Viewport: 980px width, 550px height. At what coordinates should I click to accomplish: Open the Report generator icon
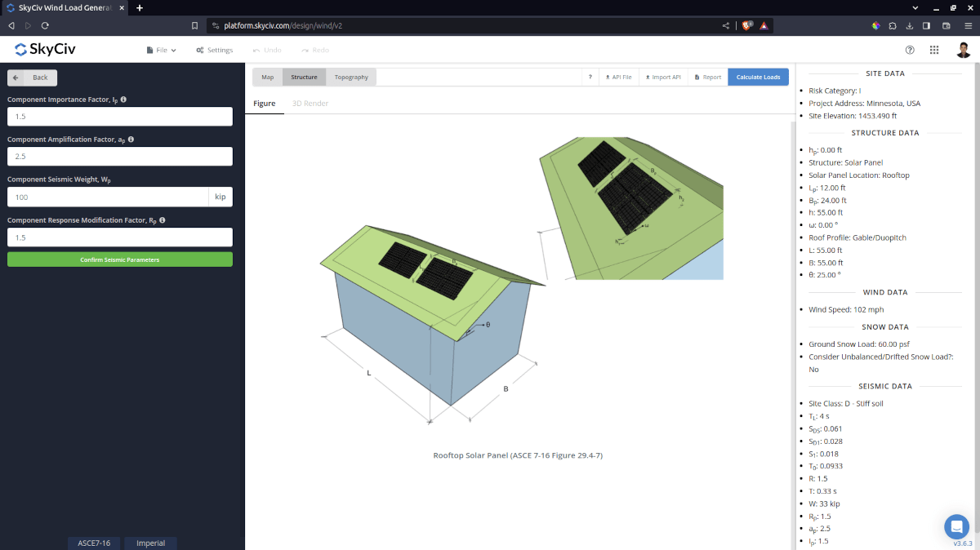706,77
